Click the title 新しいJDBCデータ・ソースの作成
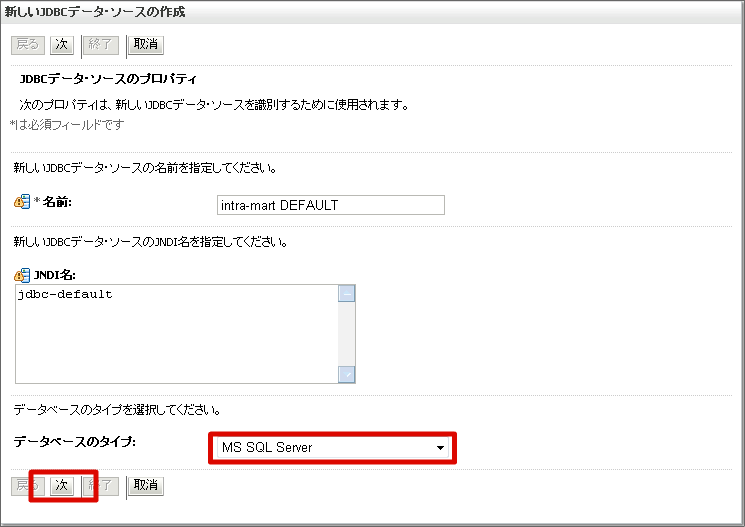 (95, 12)
